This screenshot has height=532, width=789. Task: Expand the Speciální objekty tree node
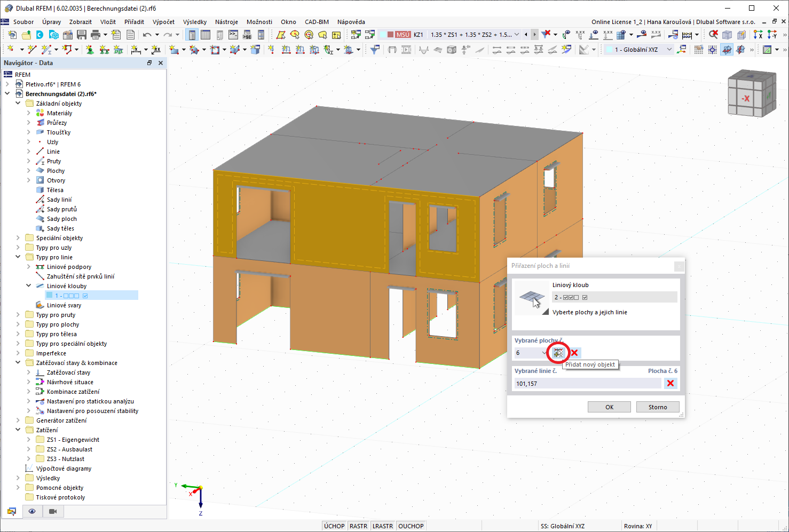(18, 238)
